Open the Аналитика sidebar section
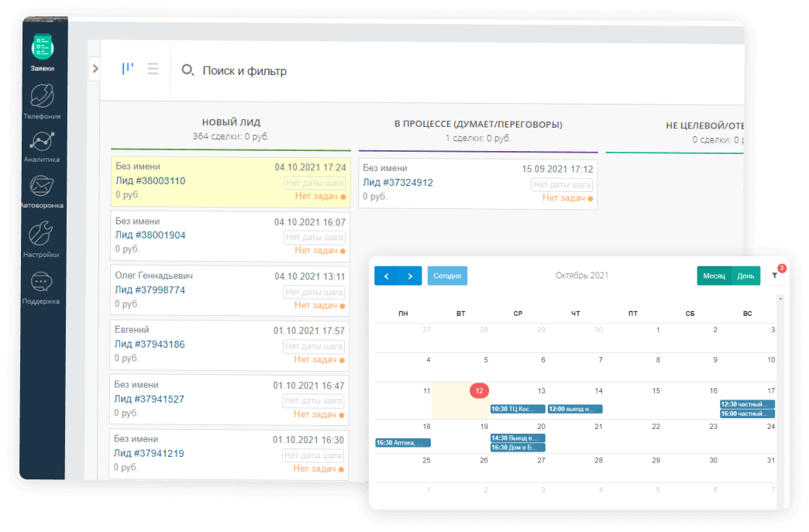This screenshot has width=809, height=532. [42, 147]
